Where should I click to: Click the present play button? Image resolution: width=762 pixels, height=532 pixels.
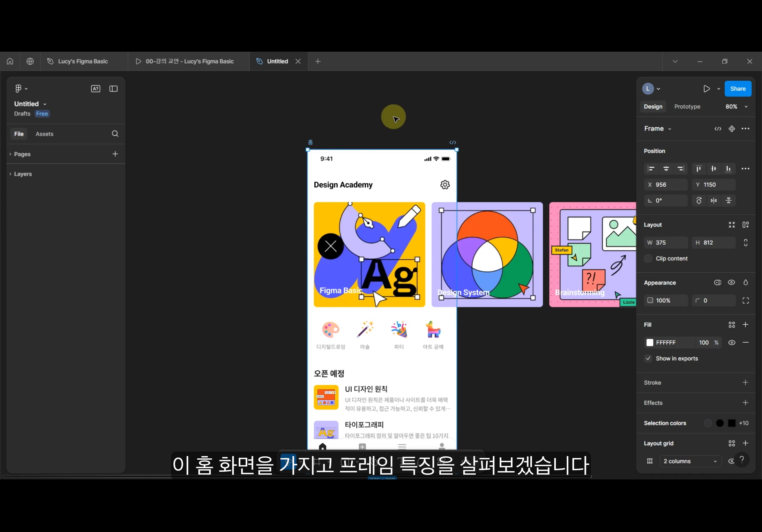pyautogui.click(x=706, y=89)
